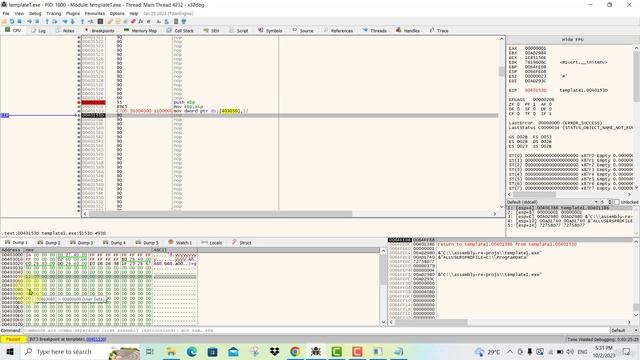The height and width of the screenshot is (360, 640).
Task: Switch to the SEH tab
Action: coord(211,31)
